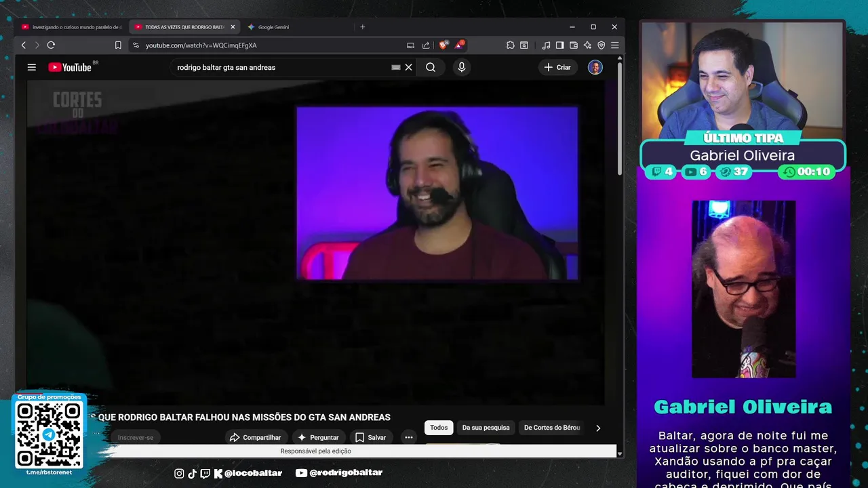The height and width of the screenshot is (488, 868).
Task: Open the Brave Wallet icon
Action: pyautogui.click(x=574, y=45)
